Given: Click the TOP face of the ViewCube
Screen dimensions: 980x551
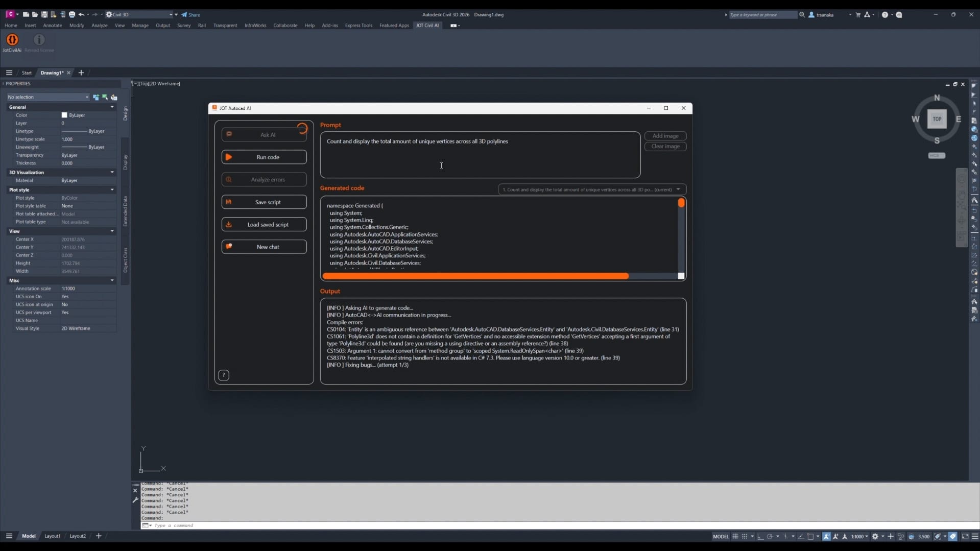Looking at the screenshot, I should pos(937,119).
